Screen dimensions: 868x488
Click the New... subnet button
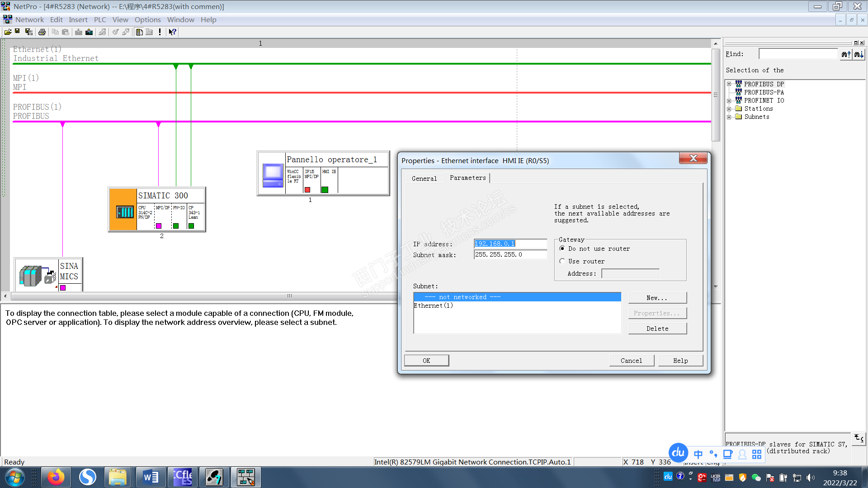[657, 298]
